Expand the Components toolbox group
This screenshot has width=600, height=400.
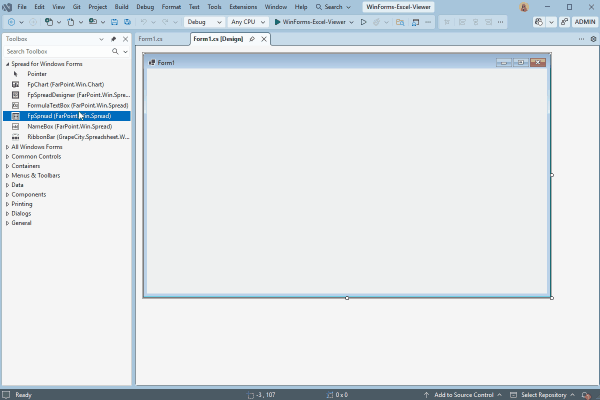(7, 194)
